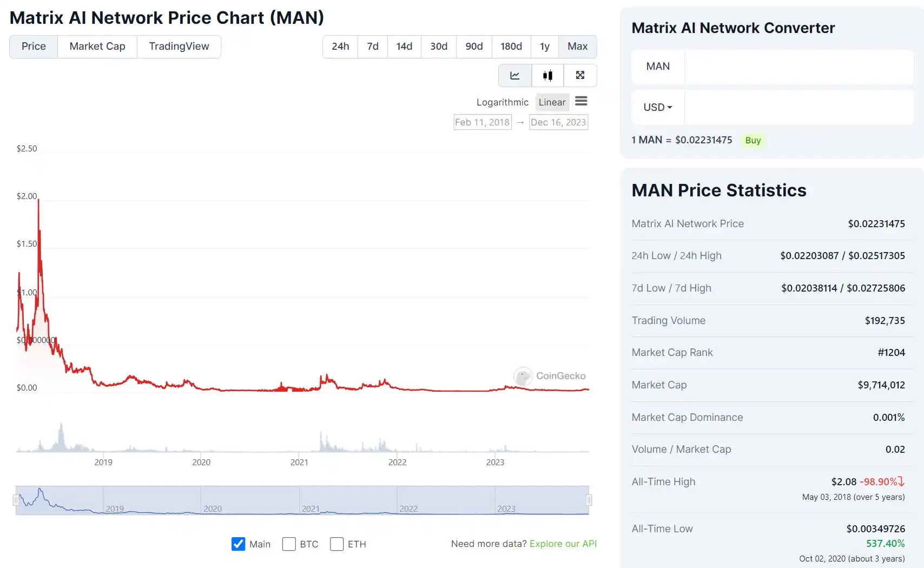This screenshot has width=924, height=568.
Task: Enable the ETH comparison checkbox
Action: [336, 544]
